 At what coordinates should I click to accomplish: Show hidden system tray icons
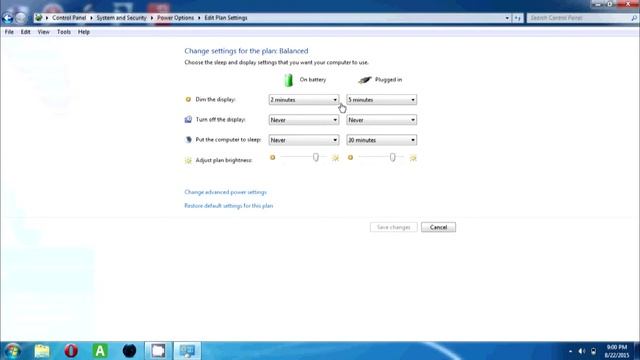pos(570,351)
